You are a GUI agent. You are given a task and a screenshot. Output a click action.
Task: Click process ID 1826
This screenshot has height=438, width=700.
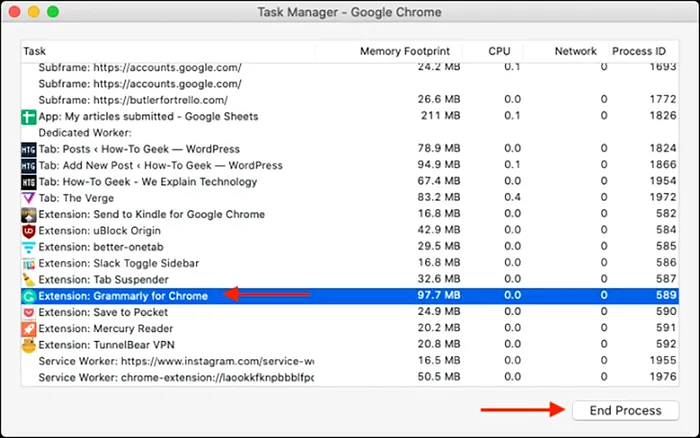[663, 116]
